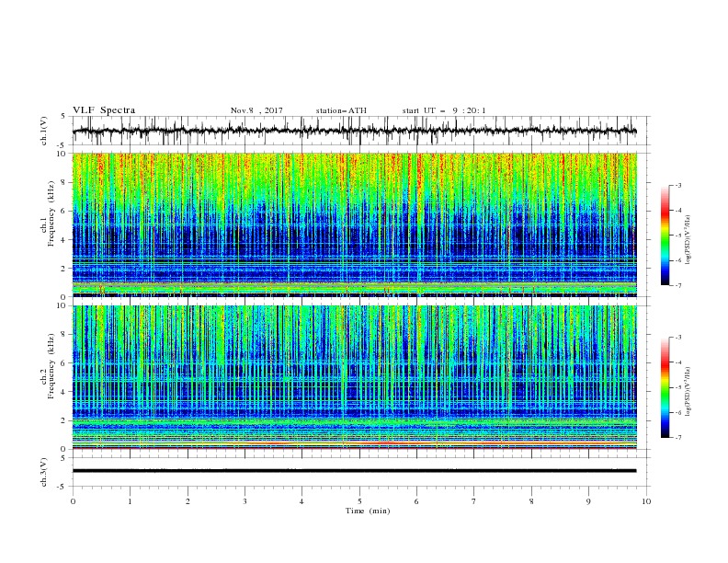Click the 'ch.1(V)' waveform axis label
Image resolution: width=728 pixels, height=563 pixels.
[44, 131]
